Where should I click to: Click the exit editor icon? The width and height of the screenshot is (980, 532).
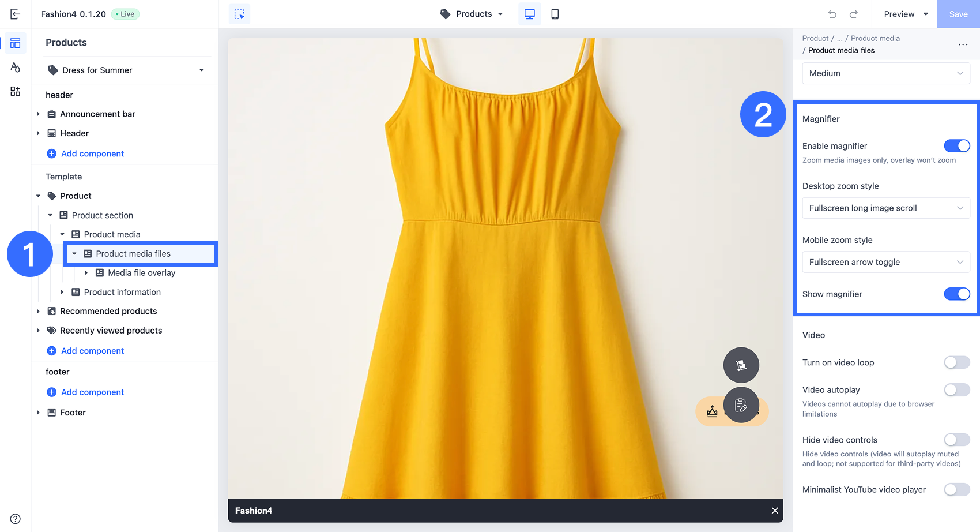16,14
